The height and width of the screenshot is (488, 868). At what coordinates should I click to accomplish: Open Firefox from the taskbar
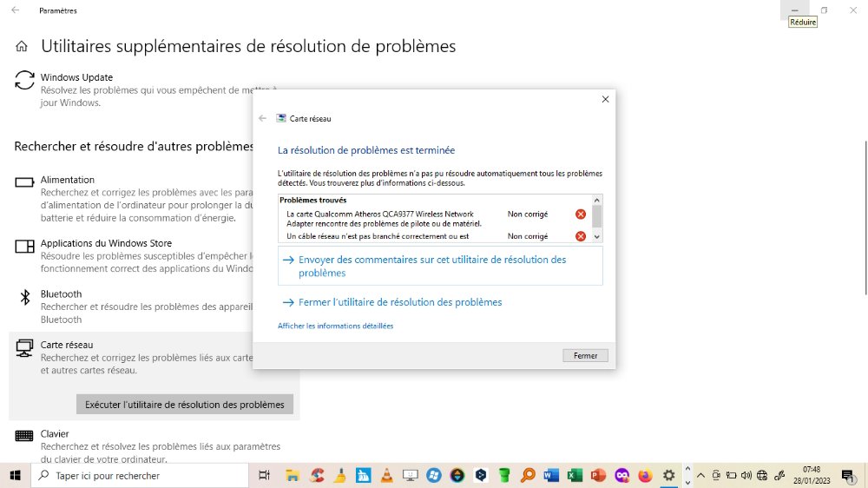(645, 475)
